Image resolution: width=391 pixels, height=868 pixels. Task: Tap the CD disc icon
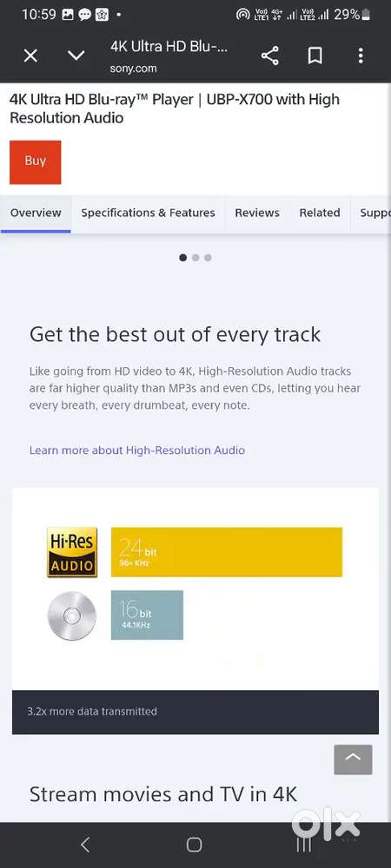point(72,615)
